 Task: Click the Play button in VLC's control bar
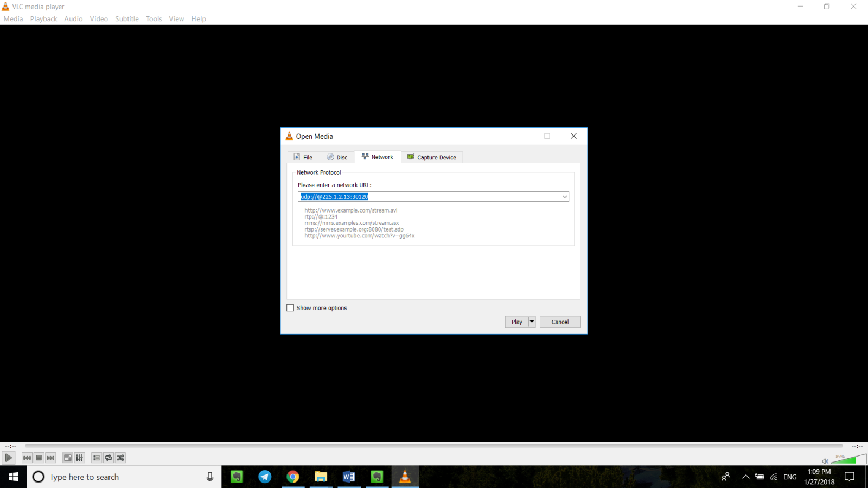coord(8,458)
